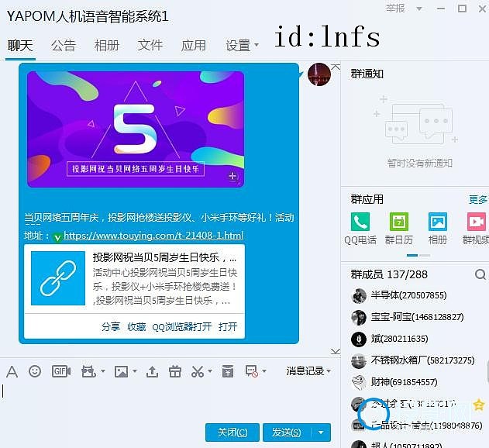This screenshot has height=448, width=489.
Task: Open the touying.com URL link
Action: click(153, 235)
